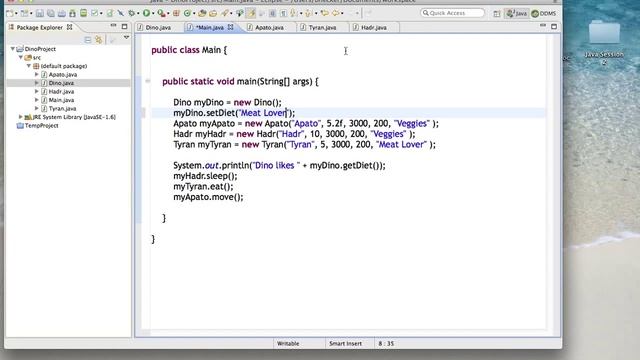Click the Open Perspective icon
This screenshot has width=640, height=360.
tap(496, 13)
